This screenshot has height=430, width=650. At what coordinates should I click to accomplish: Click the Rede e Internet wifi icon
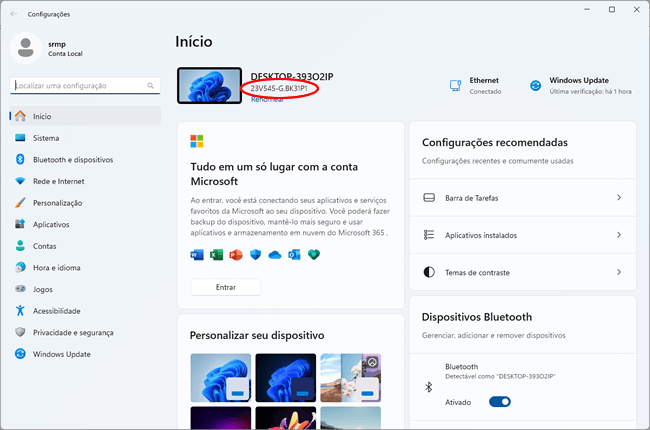(20, 181)
